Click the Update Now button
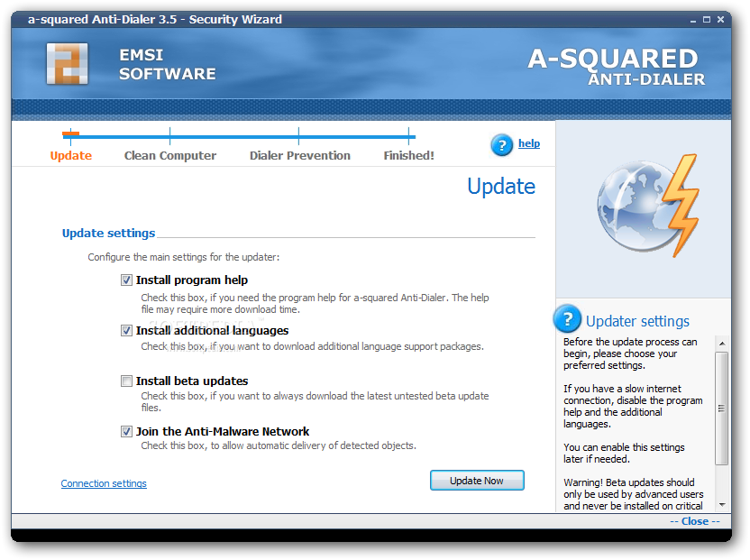The width and height of the screenshot is (750, 560). 477,481
